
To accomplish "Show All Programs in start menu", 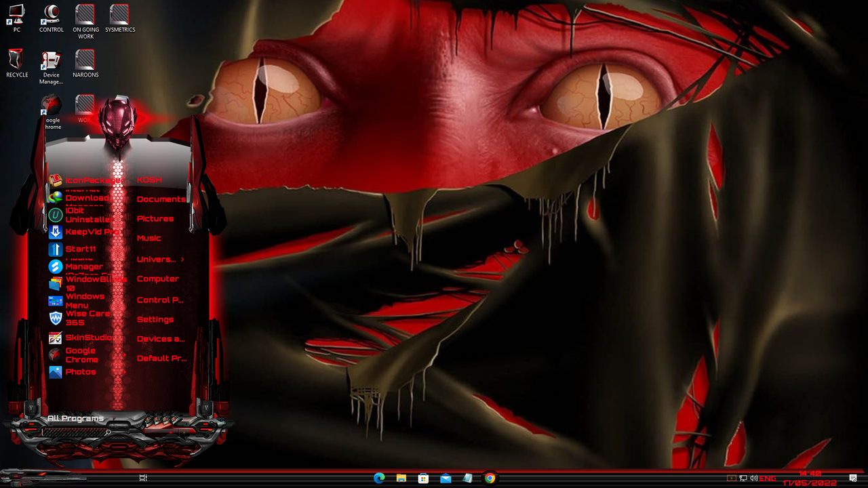I will (75, 419).
